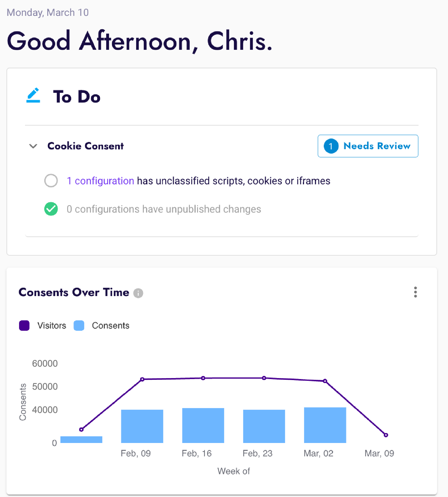
Task: Select the 0 configurations unpublished changes item
Action: (164, 209)
